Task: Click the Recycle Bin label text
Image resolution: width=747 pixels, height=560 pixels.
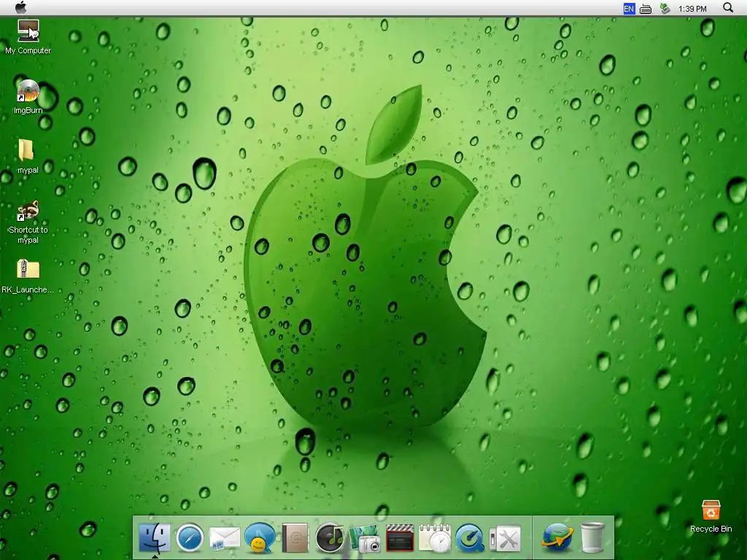Action: (x=711, y=529)
